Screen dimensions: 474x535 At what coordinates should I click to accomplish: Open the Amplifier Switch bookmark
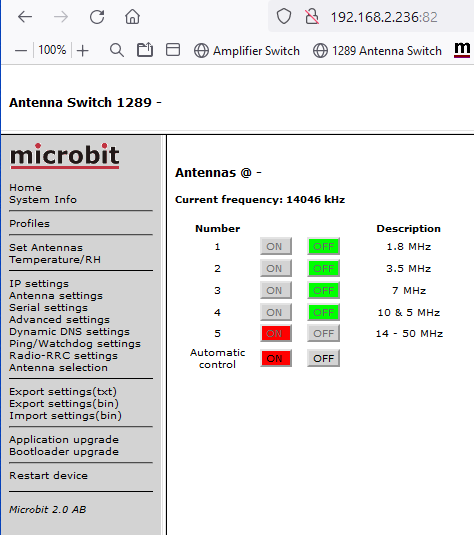247,51
